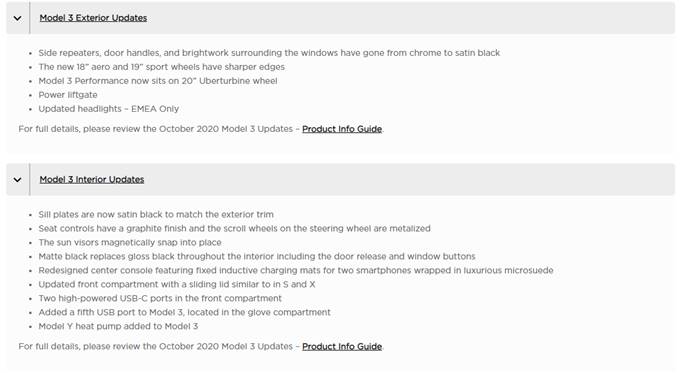Open Product Info Guide link under interior updates
Screen dimensions: 691x373
pyautogui.click(x=342, y=347)
